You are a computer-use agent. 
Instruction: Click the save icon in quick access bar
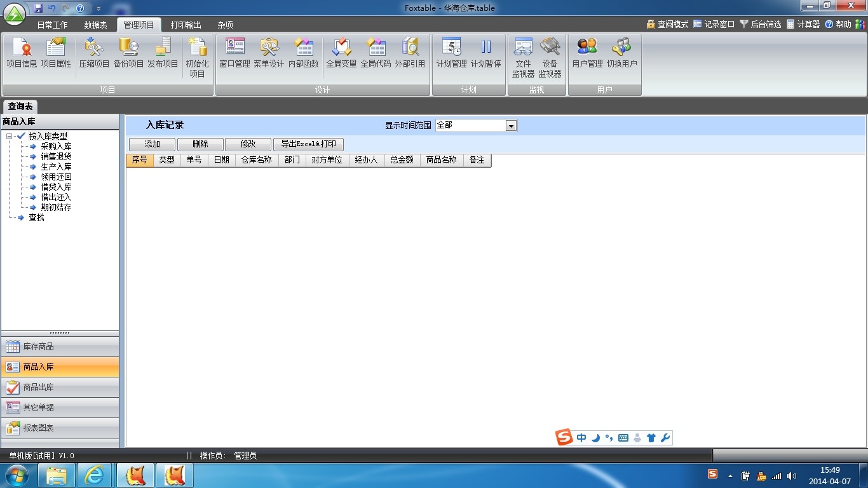tap(38, 8)
